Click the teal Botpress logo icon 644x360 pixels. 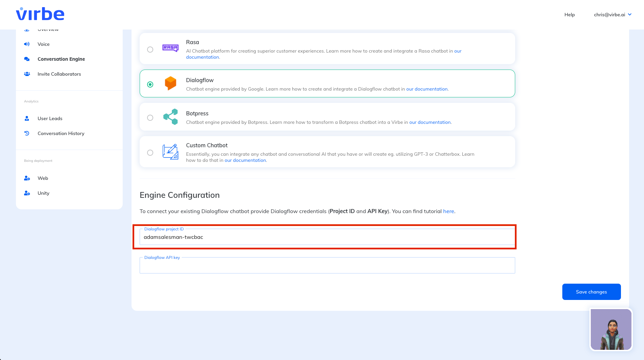[170, 117]
